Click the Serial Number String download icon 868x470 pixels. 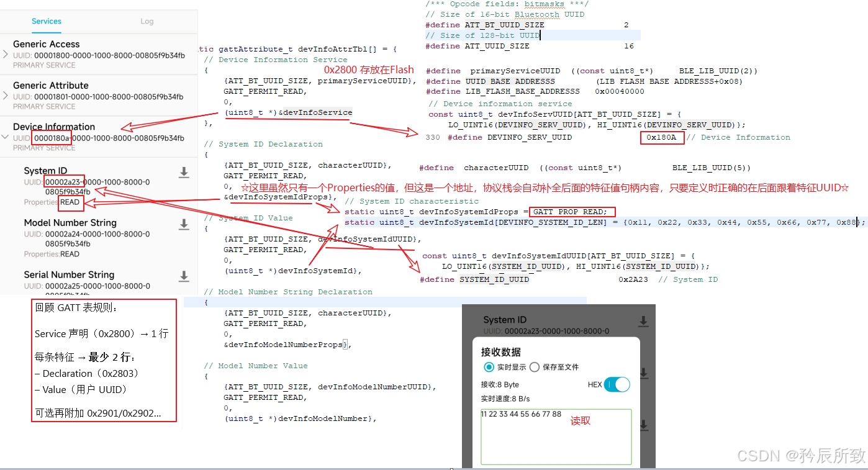[184, 276]
